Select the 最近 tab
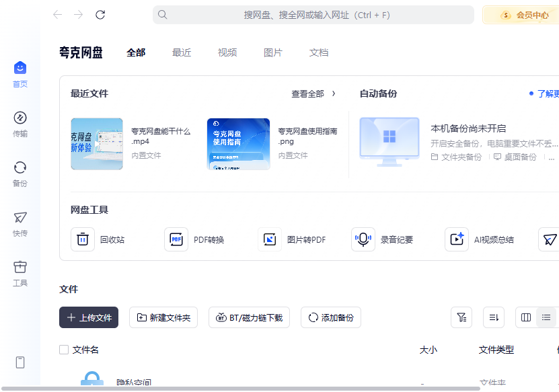Image resolution: width=559 pixels, height=392 pixels. [182, 52]
